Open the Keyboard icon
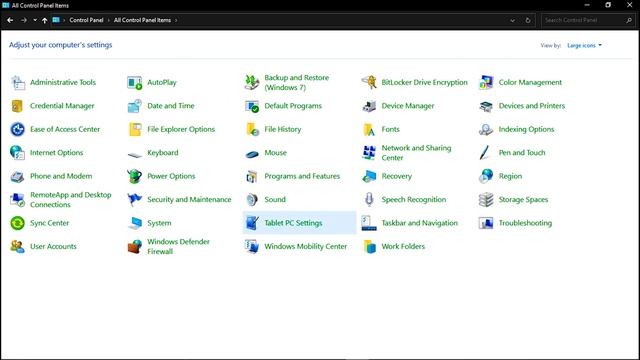 (134, 154)
